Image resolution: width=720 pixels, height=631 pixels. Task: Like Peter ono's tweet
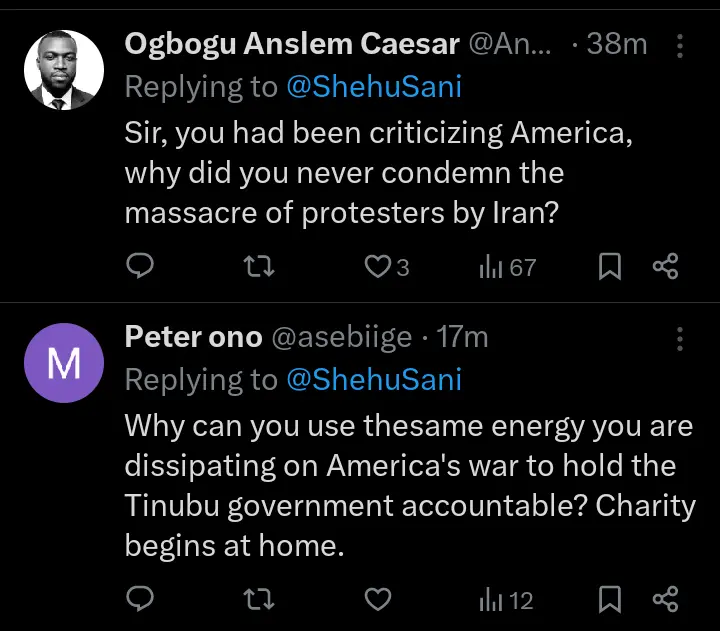[x=377, y=599]
